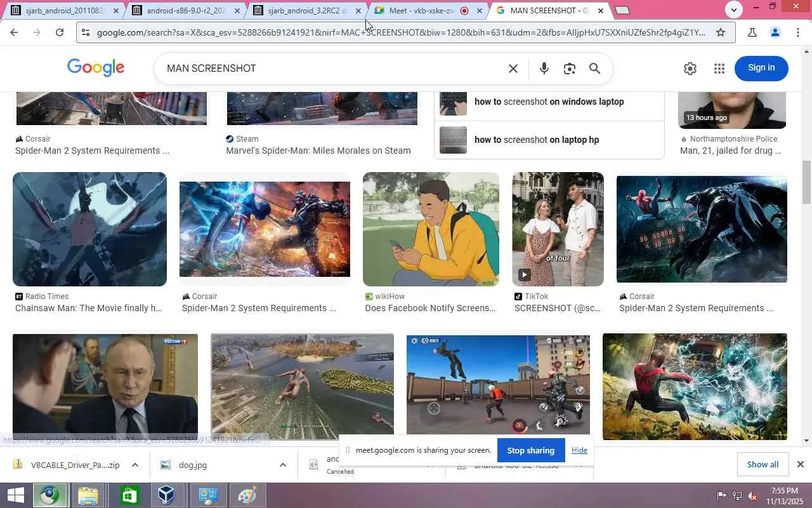Viewport: 812px width, 508px height.
Task: Stop sharing the screen
Action: point(531,450)
